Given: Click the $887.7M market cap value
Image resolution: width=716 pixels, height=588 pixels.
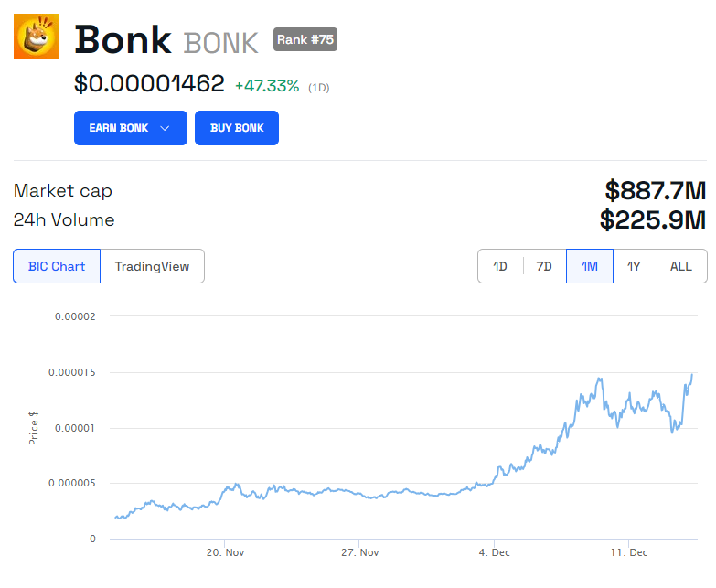Looking at the screenshot, I should tap(655, 190).
